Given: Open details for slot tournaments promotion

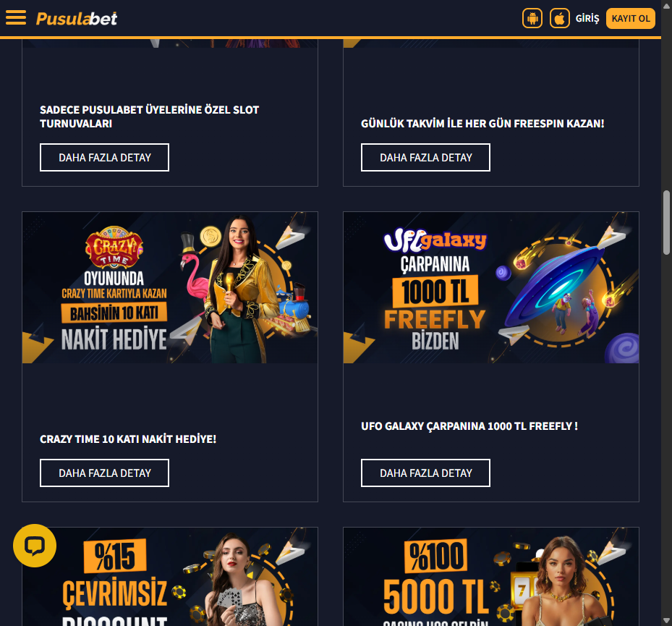Looking at the screenshot, I should (105, 157).
